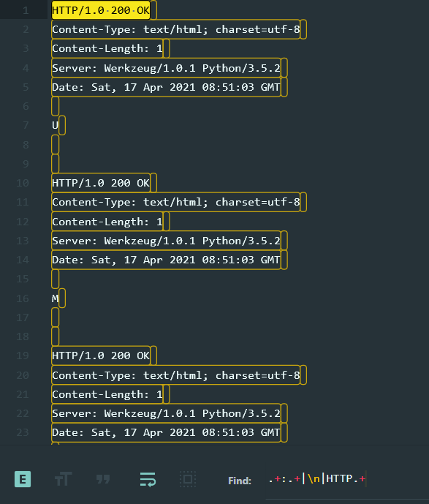The width and height of the screenshot is (429, 504).
Task: Click Content-Type text on line 20
Action: (x=175, y=375)
